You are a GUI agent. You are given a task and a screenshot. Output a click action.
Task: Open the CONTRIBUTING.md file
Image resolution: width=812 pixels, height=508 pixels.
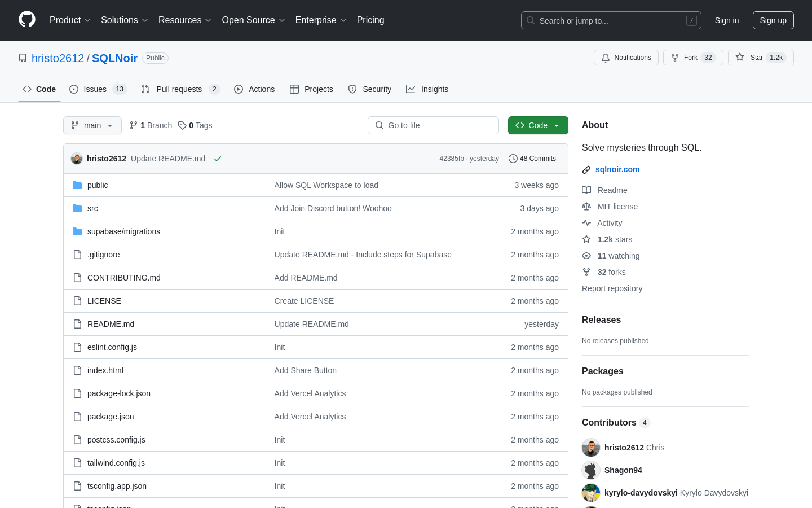pyautogui.click(x=124, y=278)
